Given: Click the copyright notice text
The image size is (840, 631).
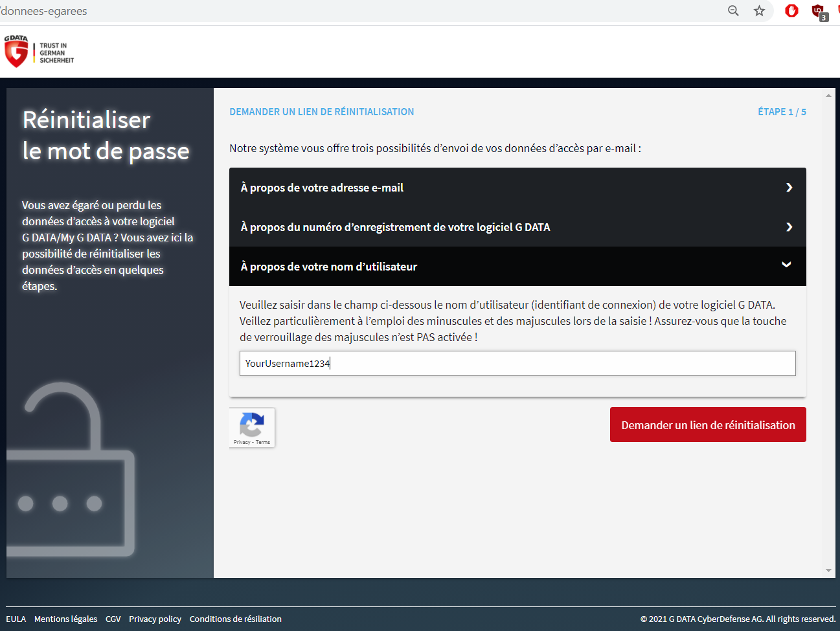Looking at the screenshot, I should [738, 619].
